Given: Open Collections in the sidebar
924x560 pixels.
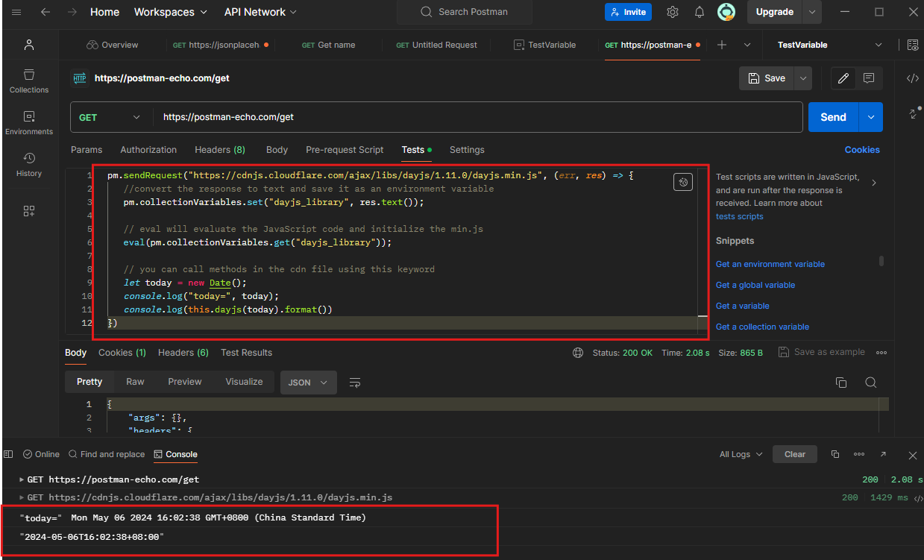Looking at the screenshot, I should click(x=29, y=81).
